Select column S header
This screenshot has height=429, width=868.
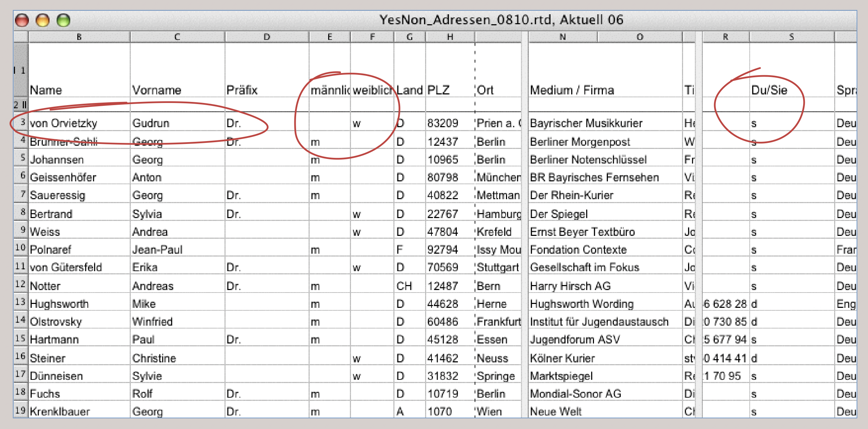[x=791, y=37]
